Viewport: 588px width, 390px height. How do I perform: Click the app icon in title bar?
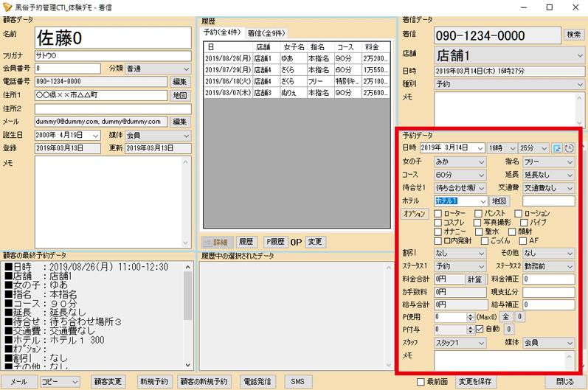(x=7, y=7)
